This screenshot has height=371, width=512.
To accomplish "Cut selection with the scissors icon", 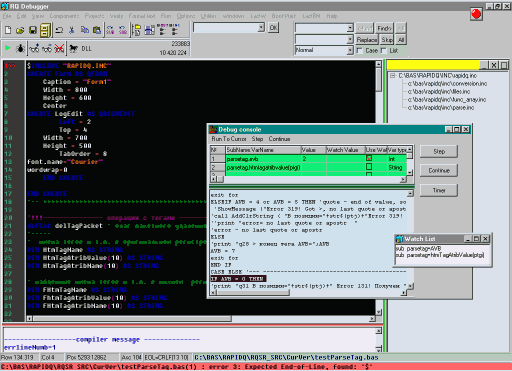I will (71, 30).
